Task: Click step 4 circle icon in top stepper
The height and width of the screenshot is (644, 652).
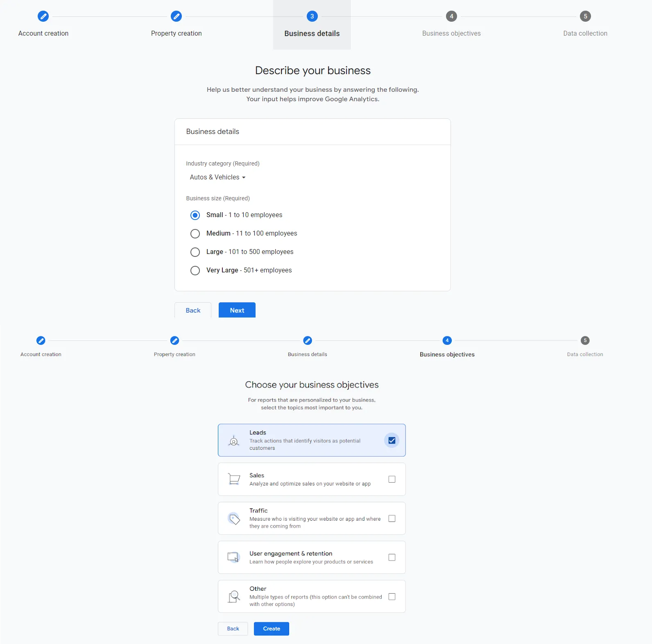Action: click(451, 16)
